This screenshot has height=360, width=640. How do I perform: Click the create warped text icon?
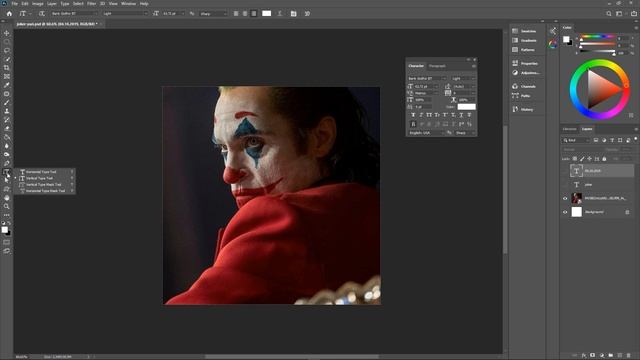280,13
